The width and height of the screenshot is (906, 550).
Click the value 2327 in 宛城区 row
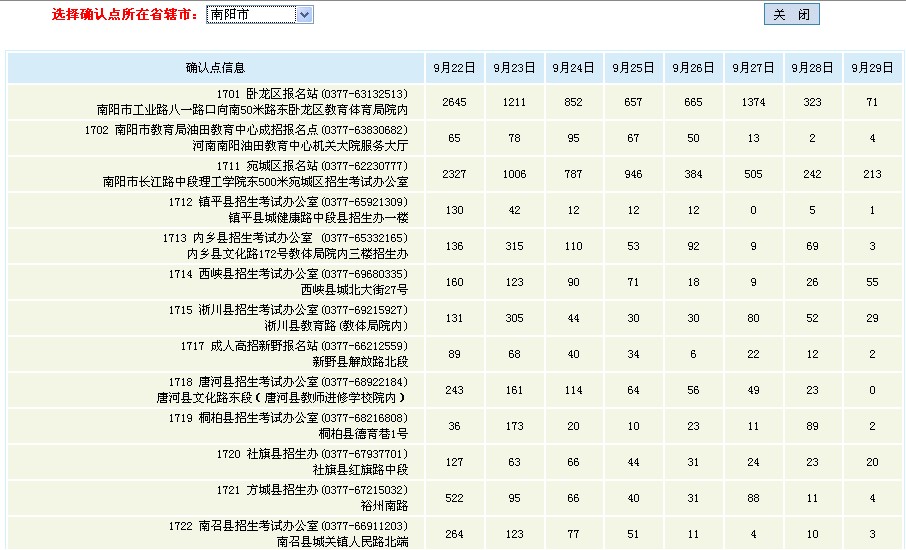[x=454, y=174]
